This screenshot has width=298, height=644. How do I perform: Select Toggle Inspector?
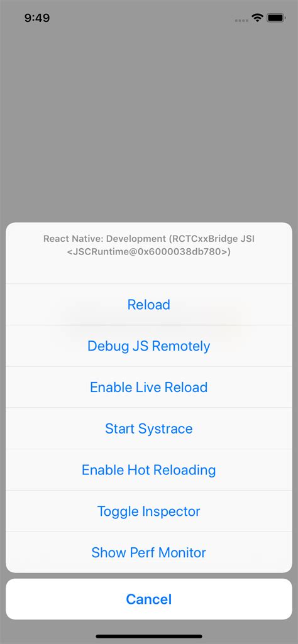(x=149, y=511)
